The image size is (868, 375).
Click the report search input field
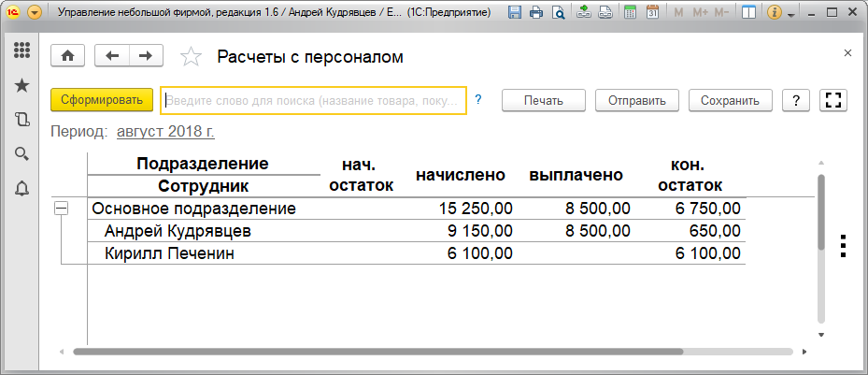313,101
